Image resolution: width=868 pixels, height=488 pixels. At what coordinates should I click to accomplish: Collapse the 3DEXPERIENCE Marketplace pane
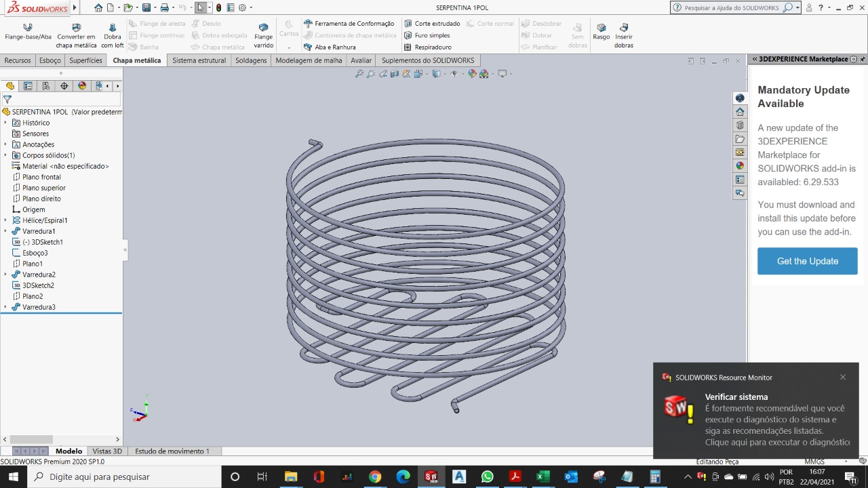click(x=754, y=60)
